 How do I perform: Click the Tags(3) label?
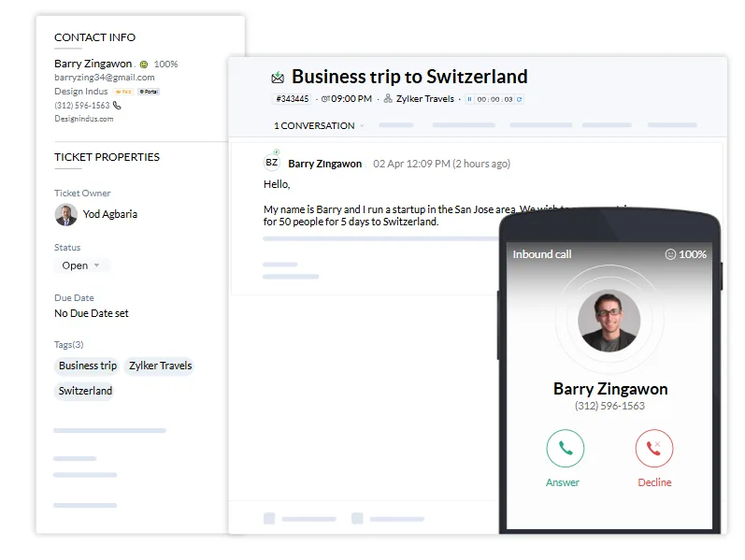point(69,345)
